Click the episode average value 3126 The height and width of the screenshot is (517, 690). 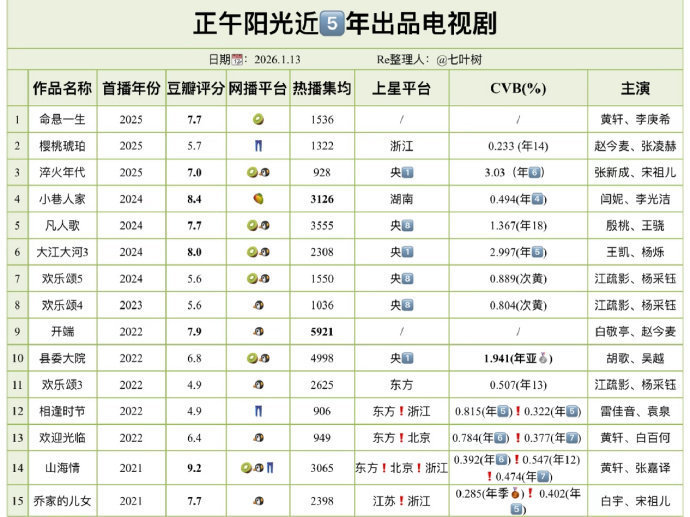coord(322,199)
